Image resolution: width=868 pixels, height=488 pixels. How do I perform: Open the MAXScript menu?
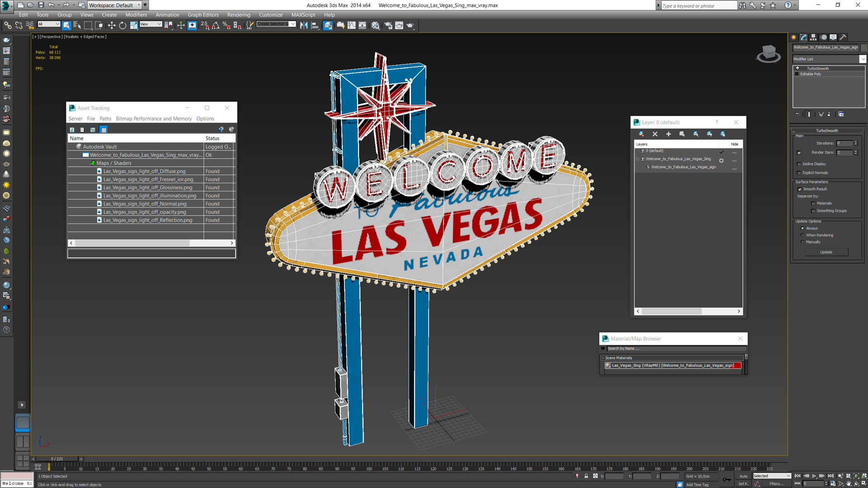pos(303,15)
